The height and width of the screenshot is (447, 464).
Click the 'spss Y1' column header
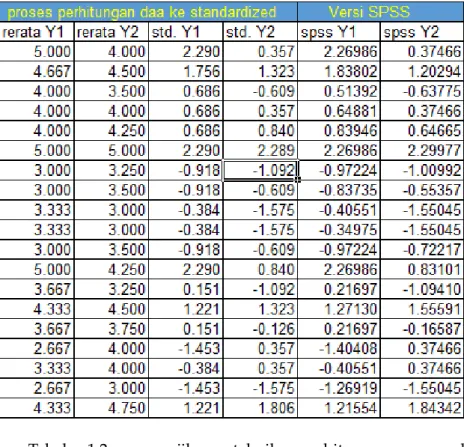click(x=339, y=32)
